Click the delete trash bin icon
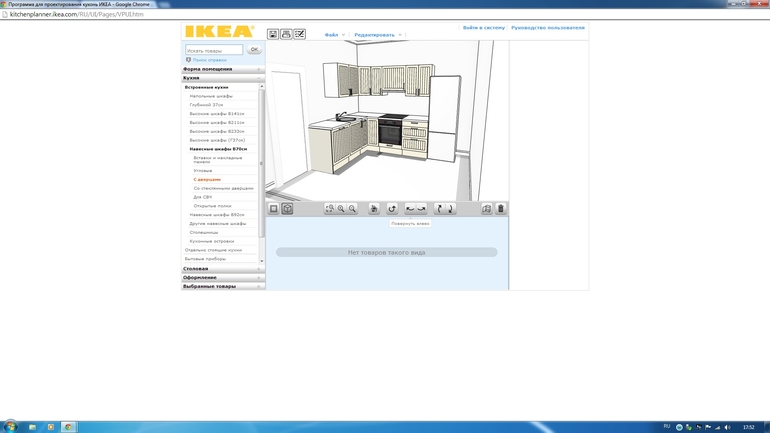 (501, 209)
